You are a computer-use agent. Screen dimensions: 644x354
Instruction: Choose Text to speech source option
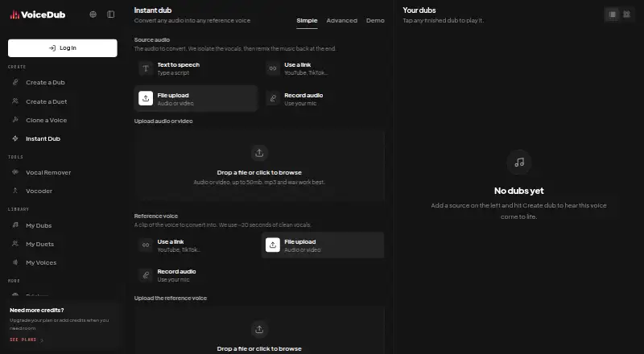coord(196,68)
